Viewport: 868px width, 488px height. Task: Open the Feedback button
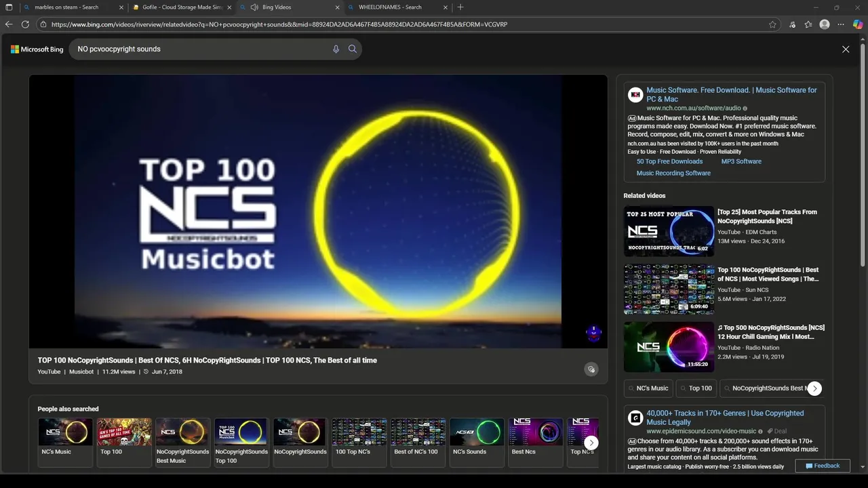(x=823, y=466)
